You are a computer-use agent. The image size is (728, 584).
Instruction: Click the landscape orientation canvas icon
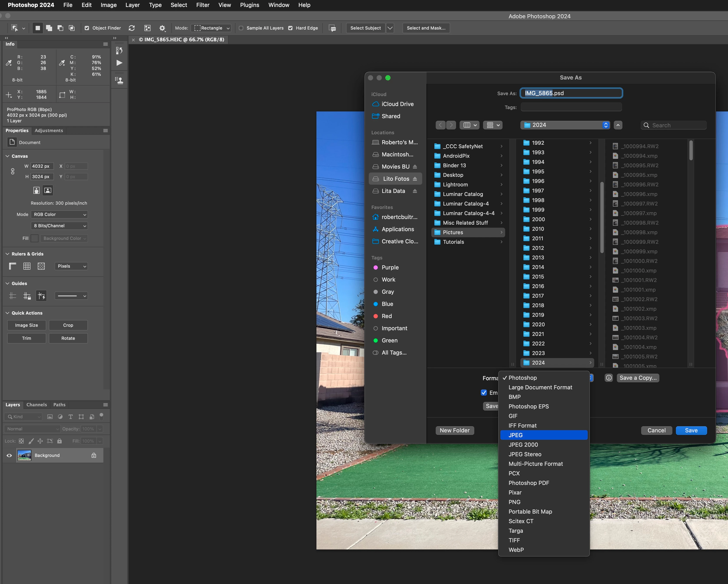[48, 190]
